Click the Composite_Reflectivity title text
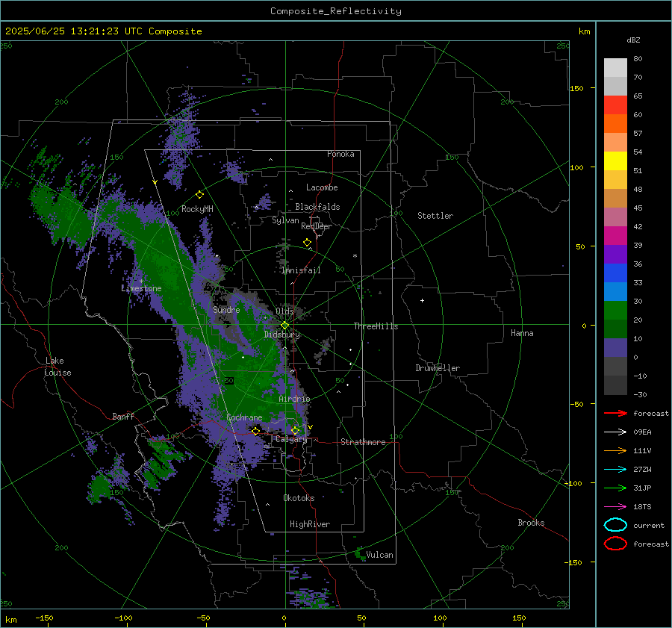Screen dimensions: 672x628 pyautogui.click(x=335, y=11)
